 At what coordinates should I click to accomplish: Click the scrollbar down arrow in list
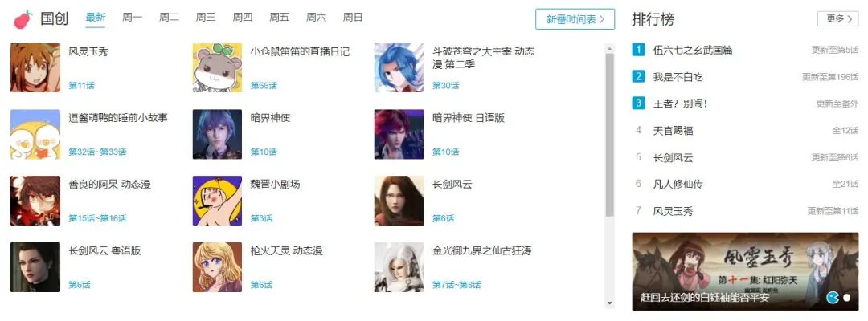tap(610, 303)
